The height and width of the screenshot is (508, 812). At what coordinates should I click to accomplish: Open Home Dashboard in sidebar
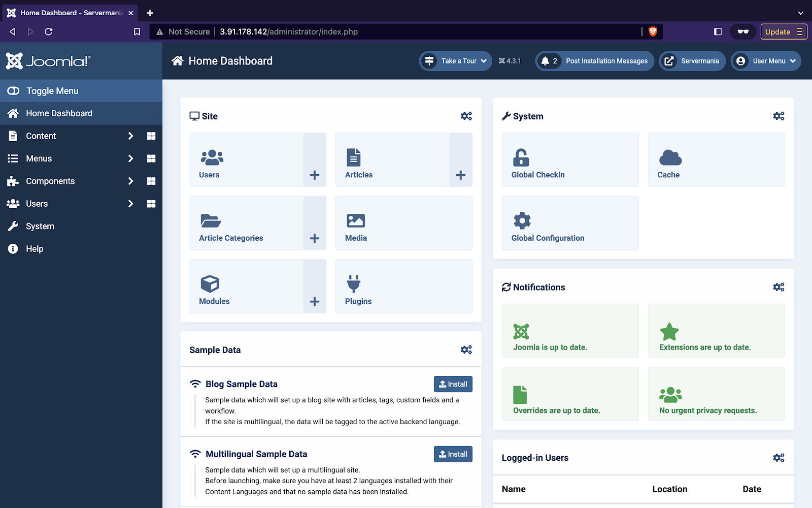pos(81,113)
